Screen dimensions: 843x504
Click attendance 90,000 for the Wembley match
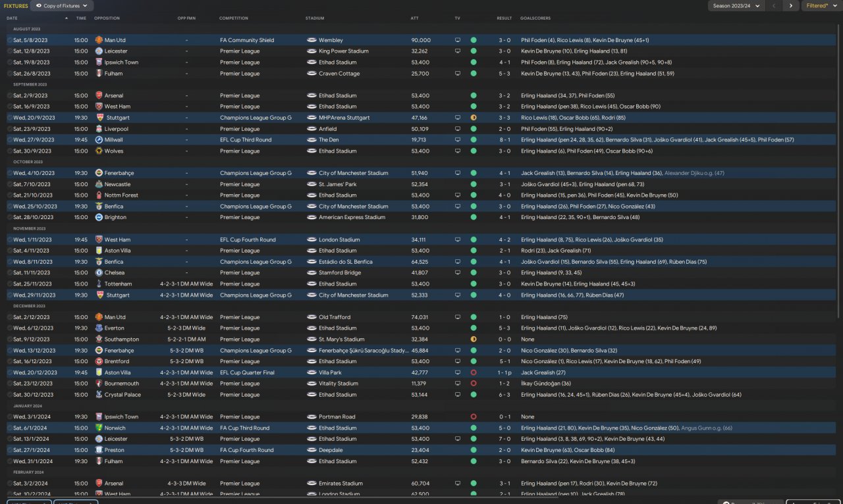pyautogui.click(x=421, y=40)
